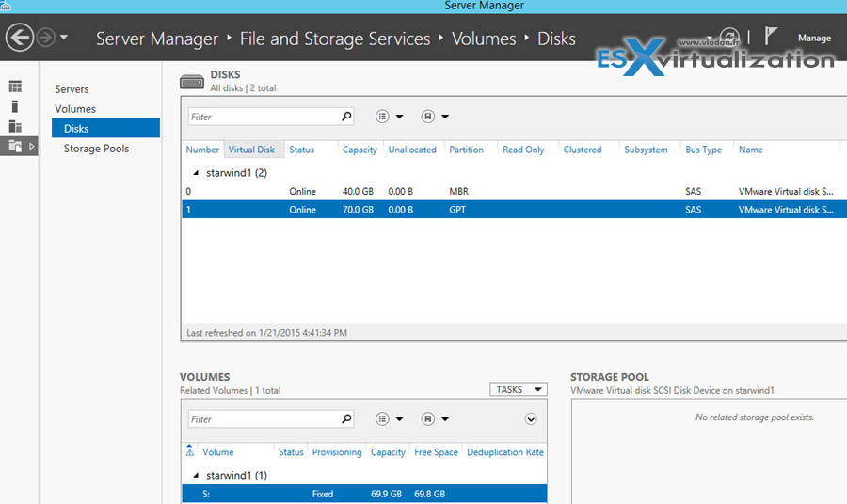This screenshot has height=504, width=847.
Task: Click File and Storage Services breadcrumb
Action: point(335,39)
